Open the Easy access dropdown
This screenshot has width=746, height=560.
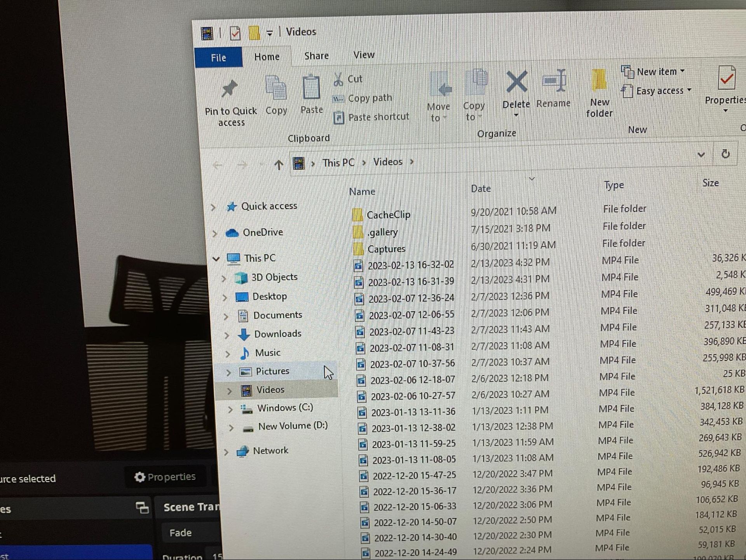(656, 91)
